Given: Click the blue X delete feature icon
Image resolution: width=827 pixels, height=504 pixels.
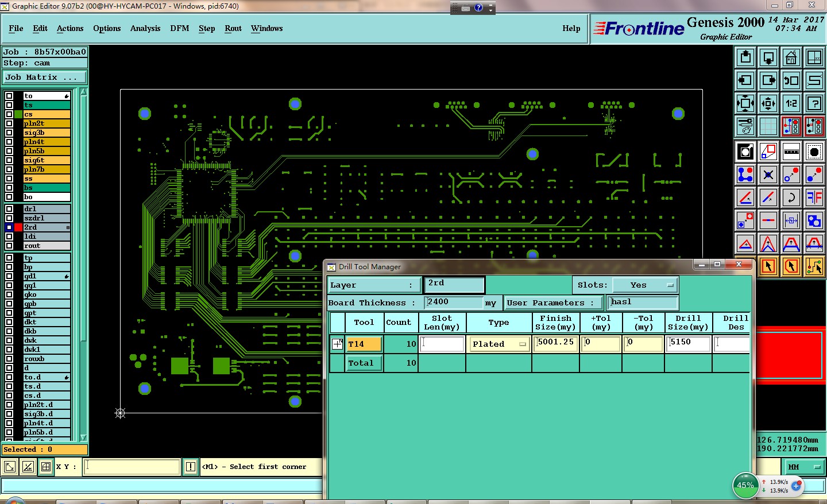Looking at the screenshot, I should point(768,175).
